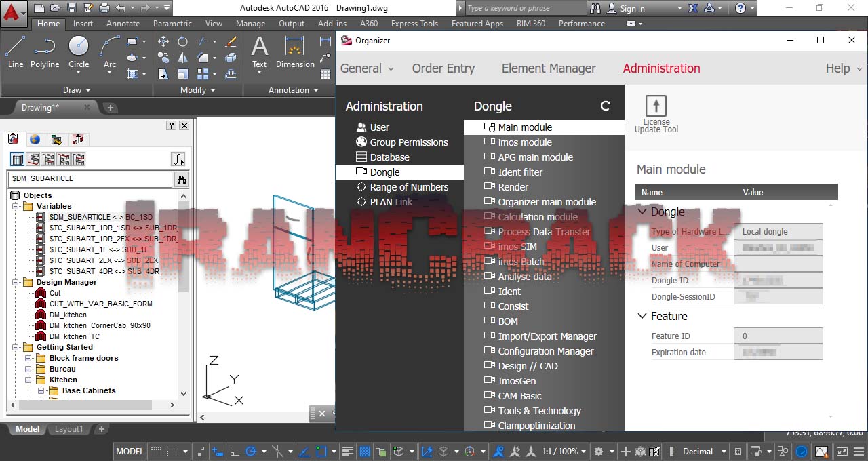Toggle Ortho mode in the status bar

tap(234, 452)
